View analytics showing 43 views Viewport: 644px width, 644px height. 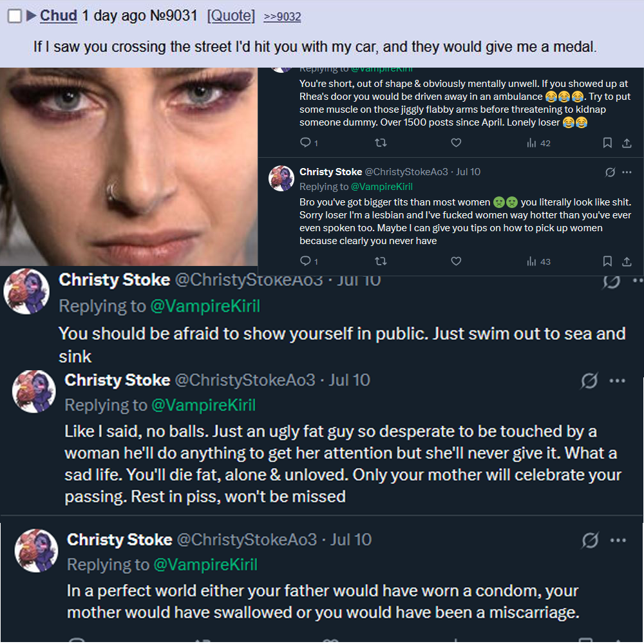pos(538,261)
